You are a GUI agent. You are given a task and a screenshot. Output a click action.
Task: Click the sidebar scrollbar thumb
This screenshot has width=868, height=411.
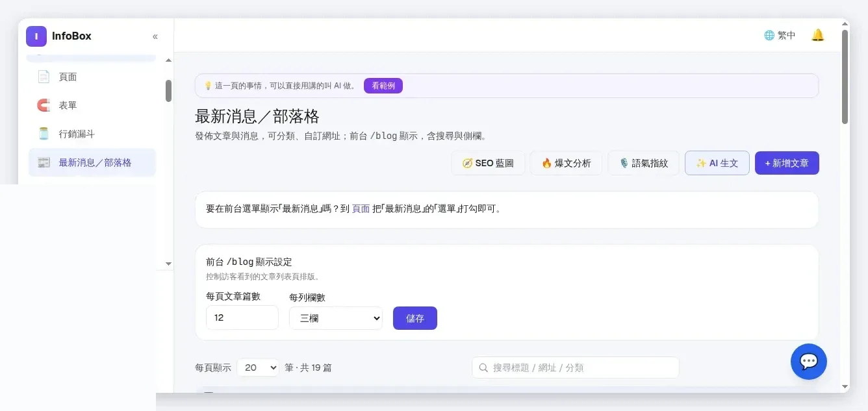(x=169, y=91)
